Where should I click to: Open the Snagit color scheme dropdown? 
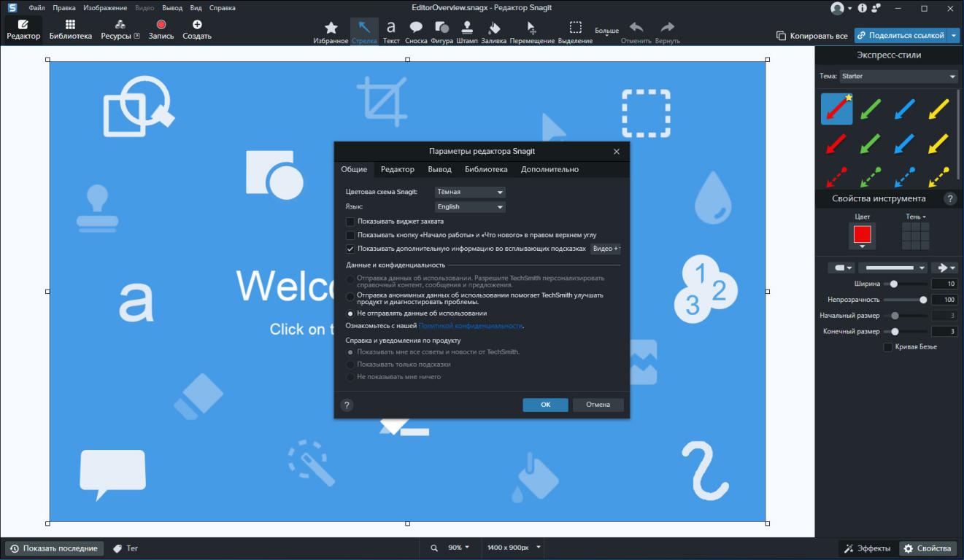pyautogui.click(x=470, y=192)
